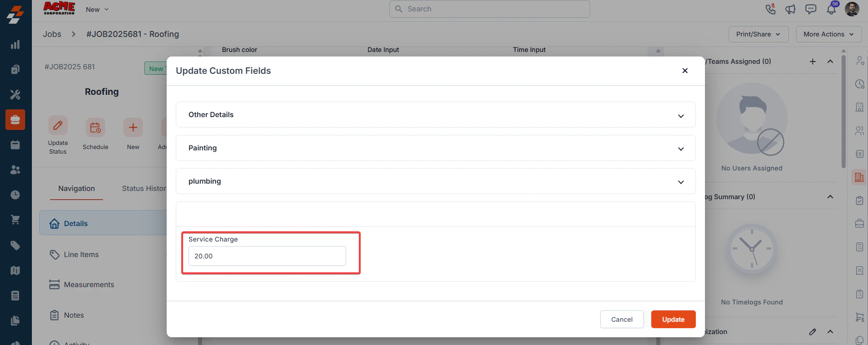This screenshot has height=345, width=868.
Task: Click the Schedule calendar icon
Action: (96, 128)
